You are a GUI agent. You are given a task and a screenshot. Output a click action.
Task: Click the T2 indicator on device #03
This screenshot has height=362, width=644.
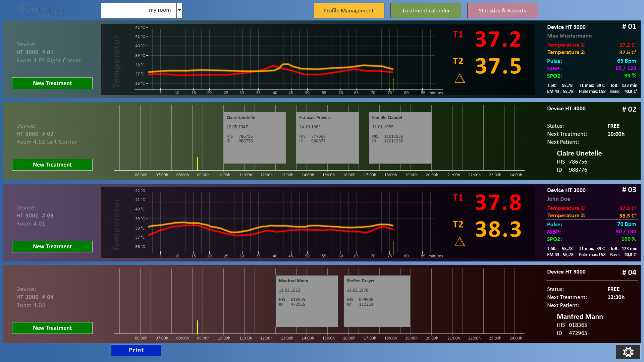[458, 225]
